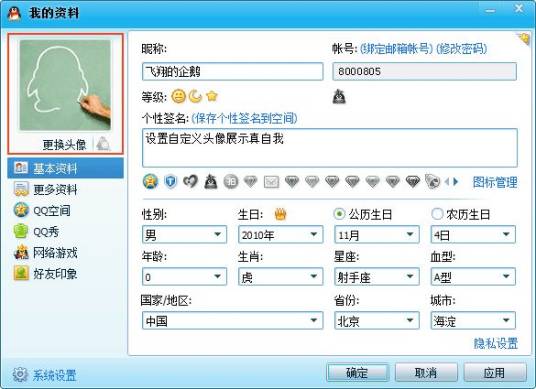The width and height of the screenshot is (536, 389).
Task: Click into the 个性签名 text box
Action: click(330, 148)
